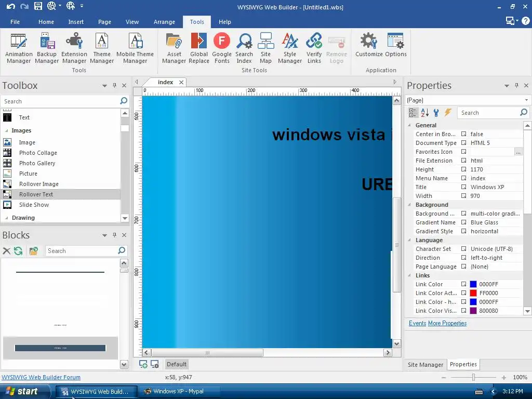Click the Undo icon in title bar
532x399 pixels.
pos(10,6)
